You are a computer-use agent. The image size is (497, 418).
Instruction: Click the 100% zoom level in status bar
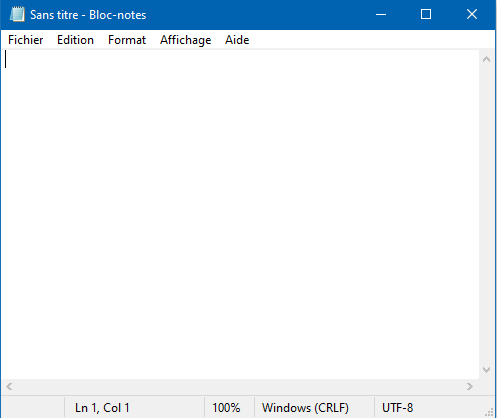pyautogui.click(x=226, y=408)
